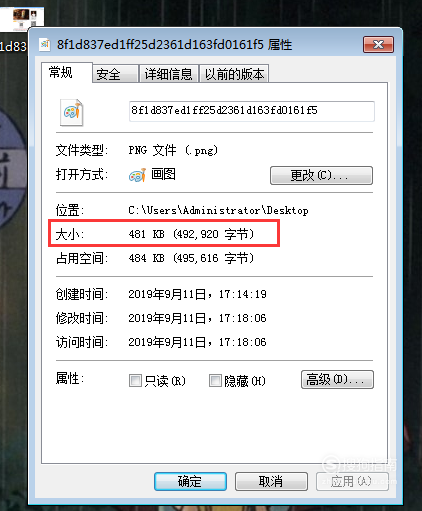Image resolution: width=422 pixels, height=511 pixels.
Task: Click the large Paint file type icon
Action: coord(72,112)
